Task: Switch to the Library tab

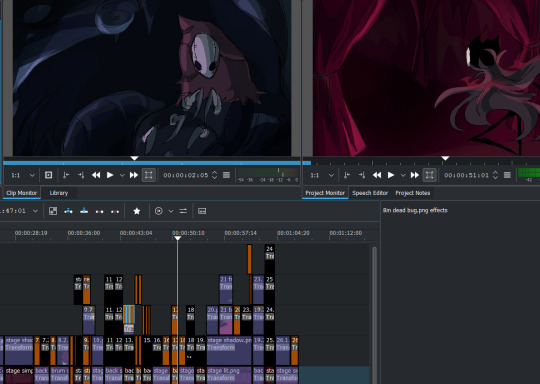Action: click(59, 193)
